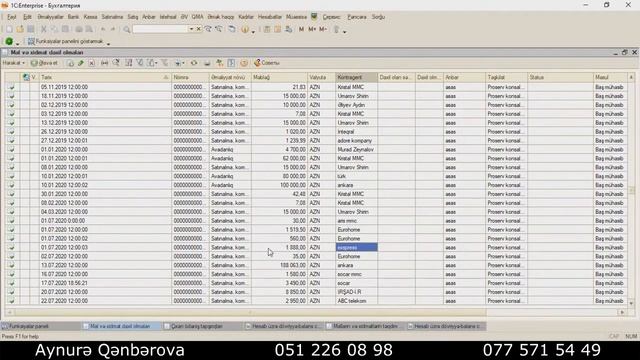This screenshot has height=360, width=640.
Task: Click status icon of the 05.11.2019 row
Action: pos(11,87)
